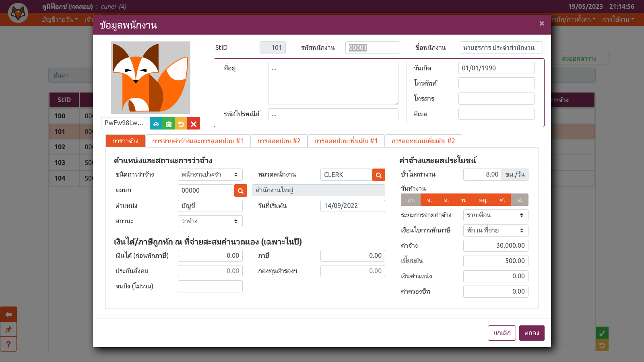Click the red X remove photo icon
644x362 pixels.
[x=194, y=124]
